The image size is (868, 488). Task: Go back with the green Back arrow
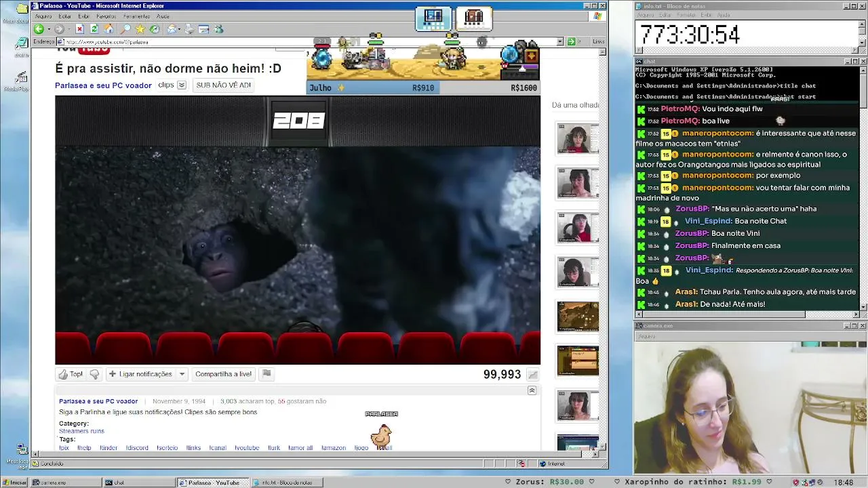(x=39, y=29)
